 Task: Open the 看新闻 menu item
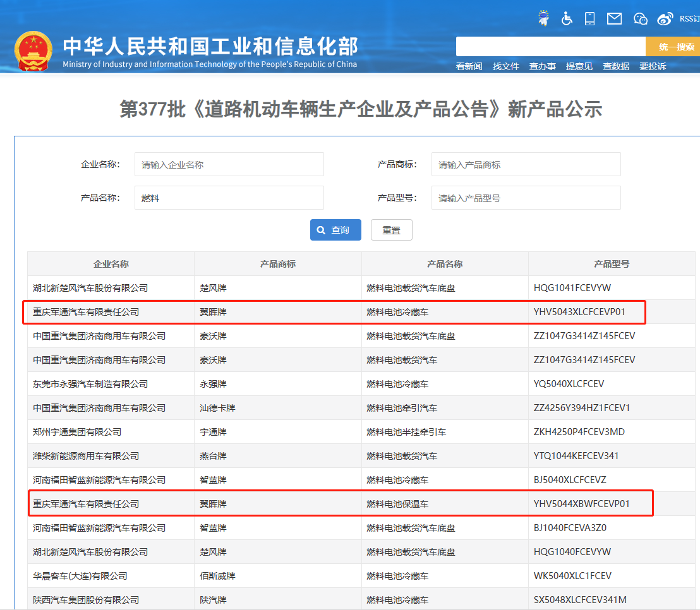(x=469, y=66)
